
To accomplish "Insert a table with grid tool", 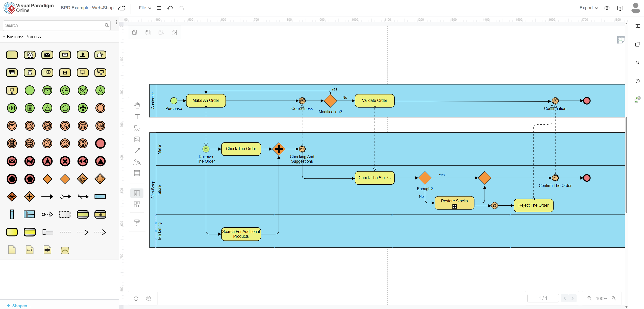I will (137, 173).
